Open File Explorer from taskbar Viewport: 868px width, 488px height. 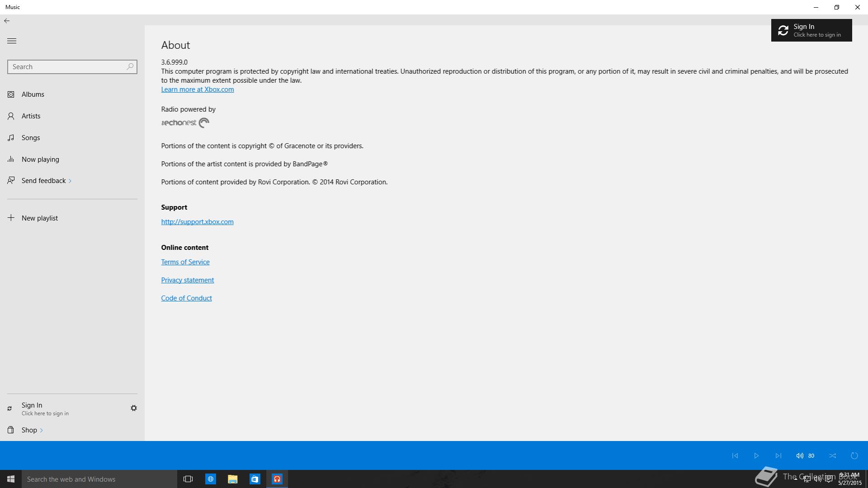[233, 479]
